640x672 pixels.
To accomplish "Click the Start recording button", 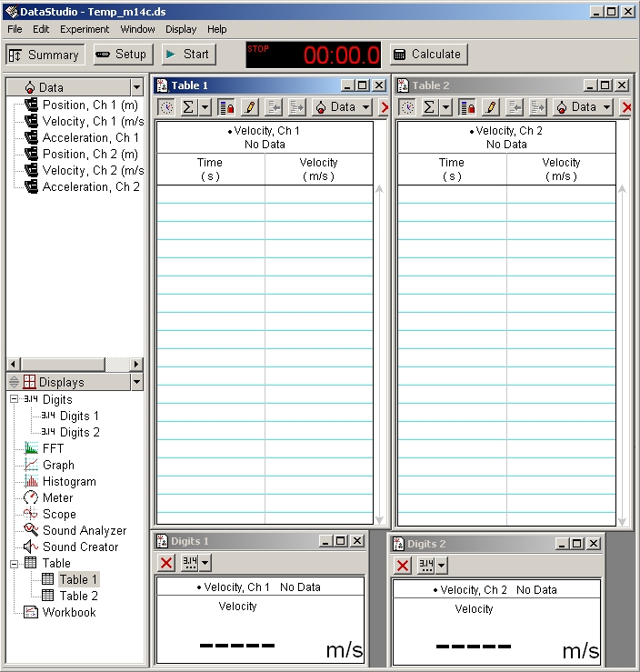I will point(188,55).
